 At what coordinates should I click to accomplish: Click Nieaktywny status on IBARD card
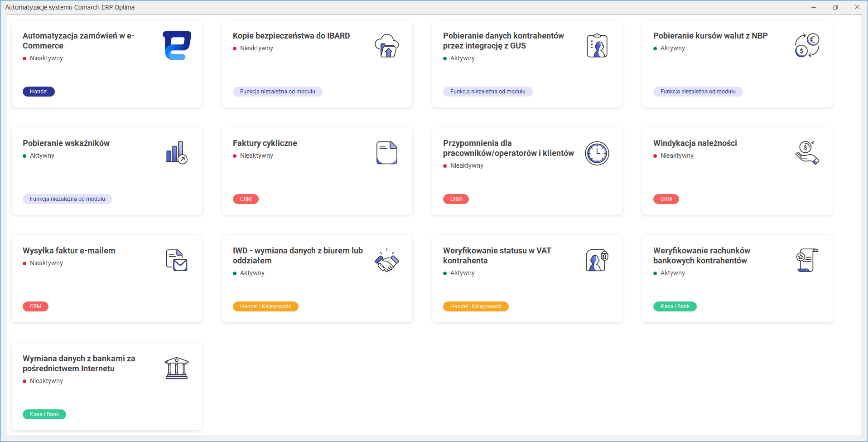(253, 49)
